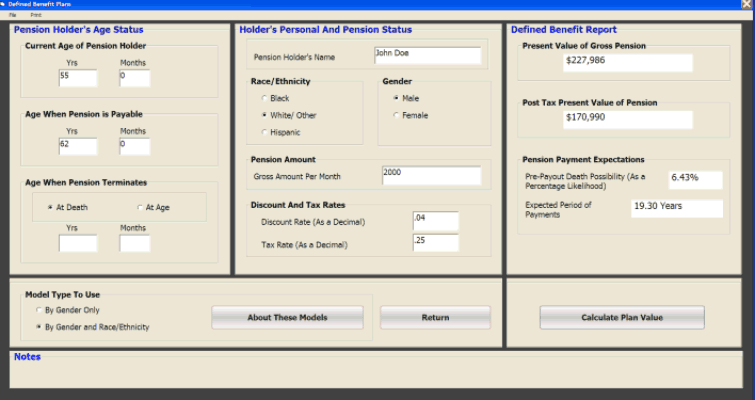Screen dimensions: 755x400
Task: Open the File menu
Action: click(x=13, y=15)
